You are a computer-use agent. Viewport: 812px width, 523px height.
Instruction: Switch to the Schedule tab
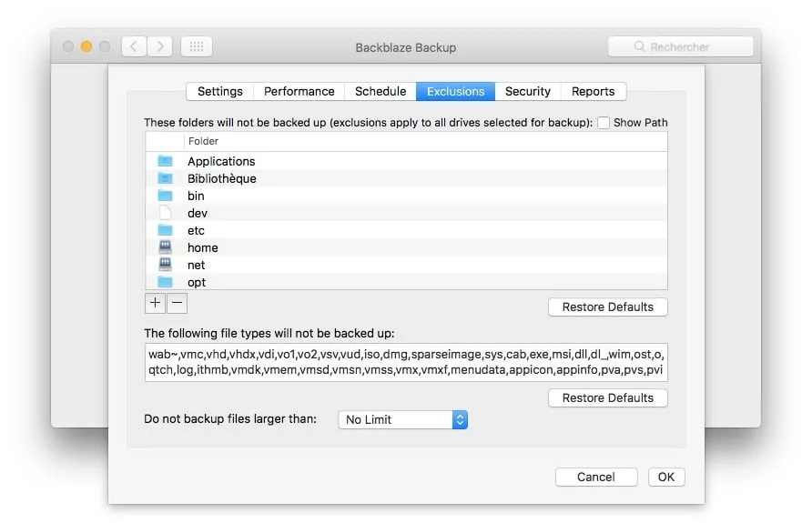(x=381, y=92)
